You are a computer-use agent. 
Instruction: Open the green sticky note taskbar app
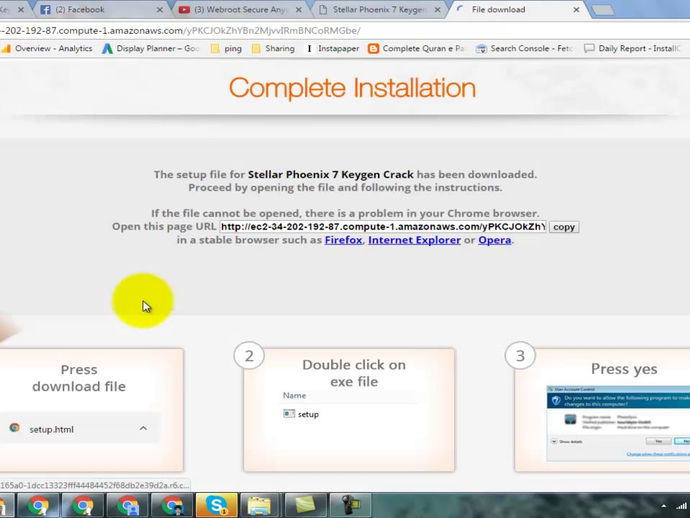305,505
